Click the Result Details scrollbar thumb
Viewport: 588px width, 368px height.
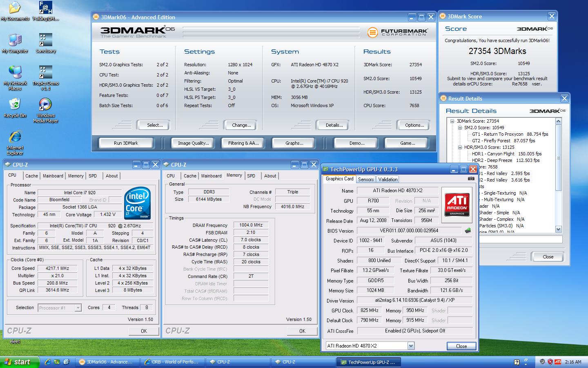(x=559, y=157)
